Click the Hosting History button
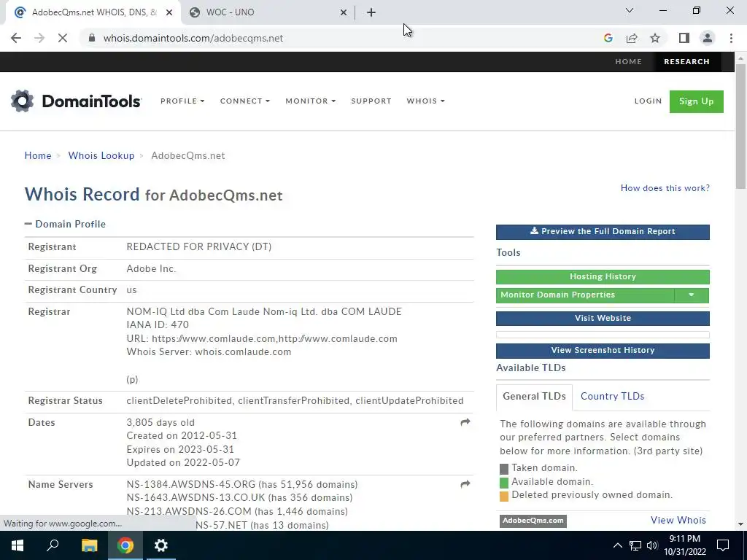The image size is (747, 560). point(603,276)
